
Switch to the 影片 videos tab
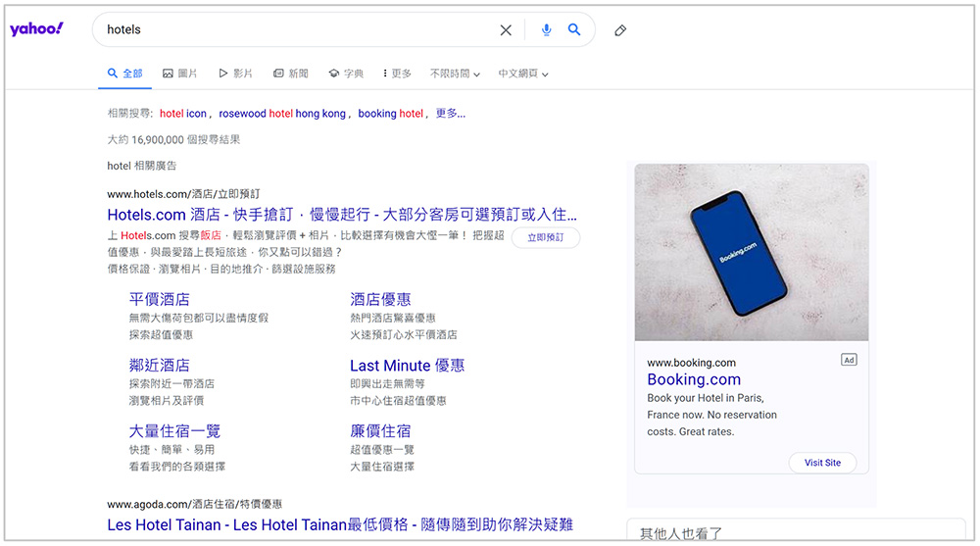point(235,74)
